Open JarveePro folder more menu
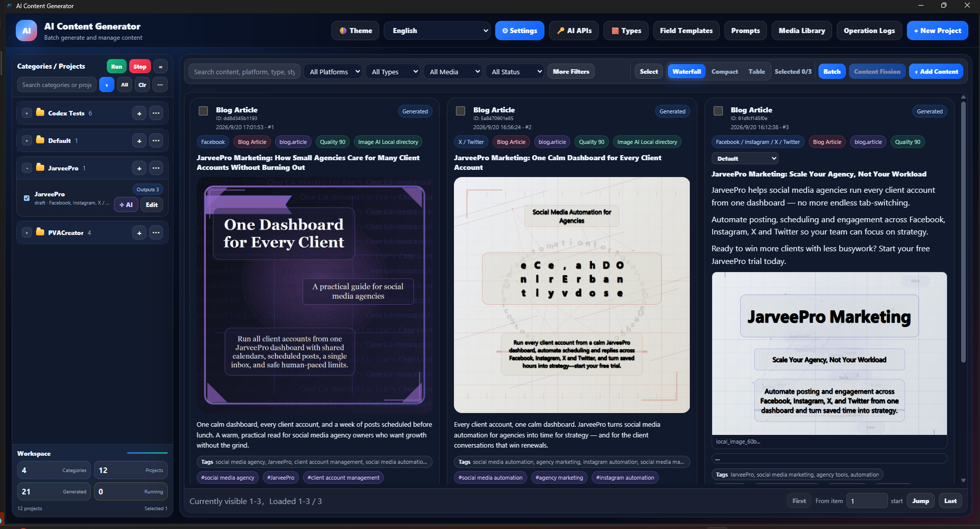The image size is (980, 529). click(156, 168)
